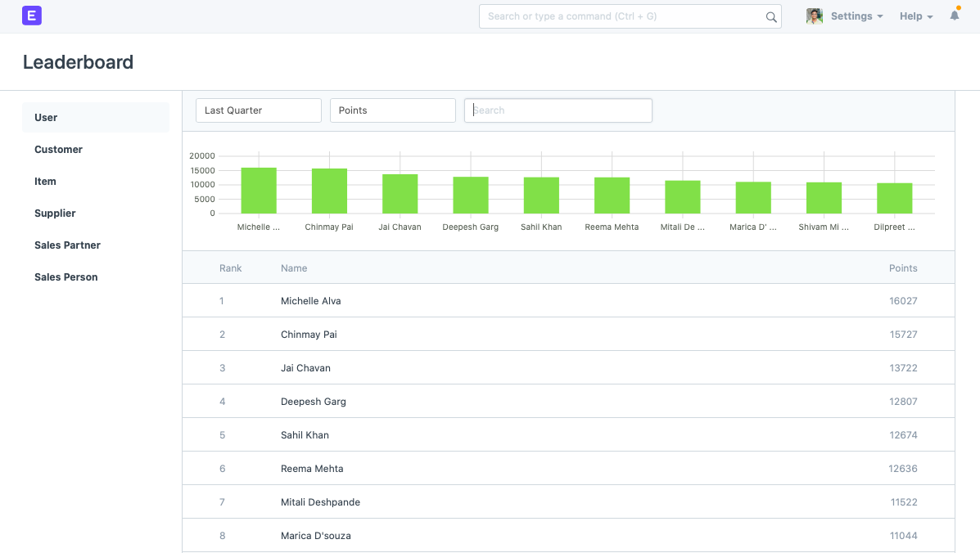
Task: Open the Points field dropdown
Action: (x=392, y=110)
